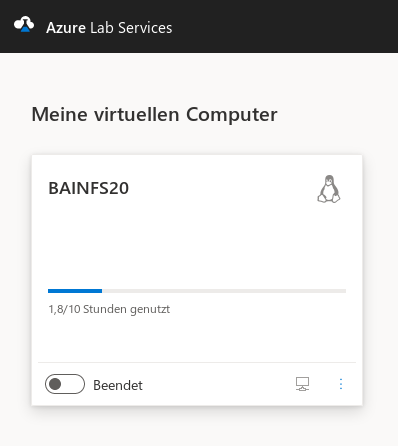Connect to the VM via monitor icon
Viewport: 398px width, 446px height.
302,384
